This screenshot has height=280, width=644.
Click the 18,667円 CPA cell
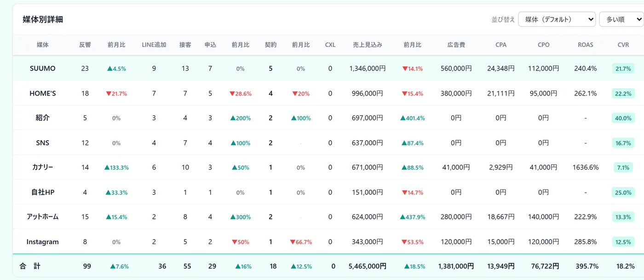[501, 217]
